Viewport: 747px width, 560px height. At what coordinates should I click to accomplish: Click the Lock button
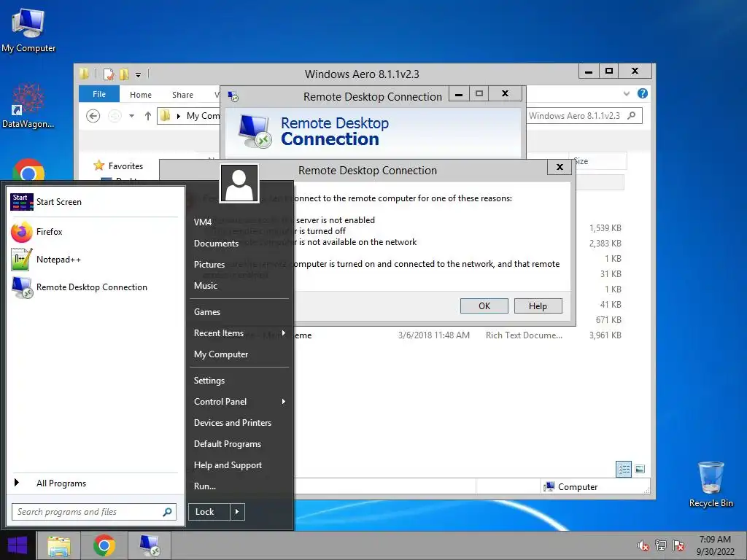tap(209, 512)
